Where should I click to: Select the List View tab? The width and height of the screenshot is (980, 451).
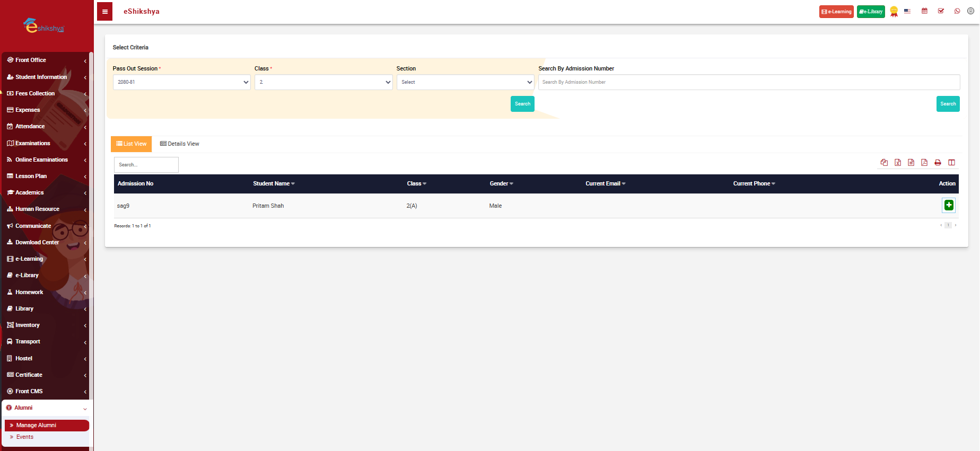(132, 144)
